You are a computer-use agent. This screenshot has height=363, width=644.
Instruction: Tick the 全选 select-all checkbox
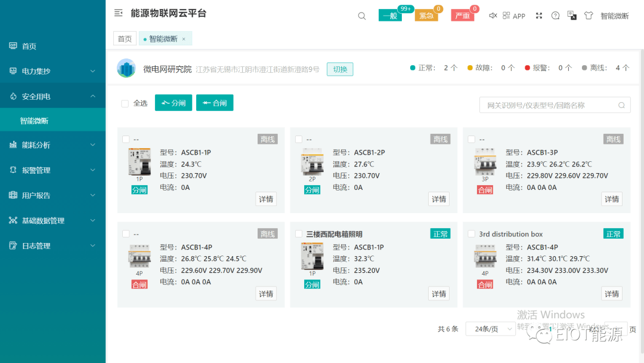tap(125, 103)
